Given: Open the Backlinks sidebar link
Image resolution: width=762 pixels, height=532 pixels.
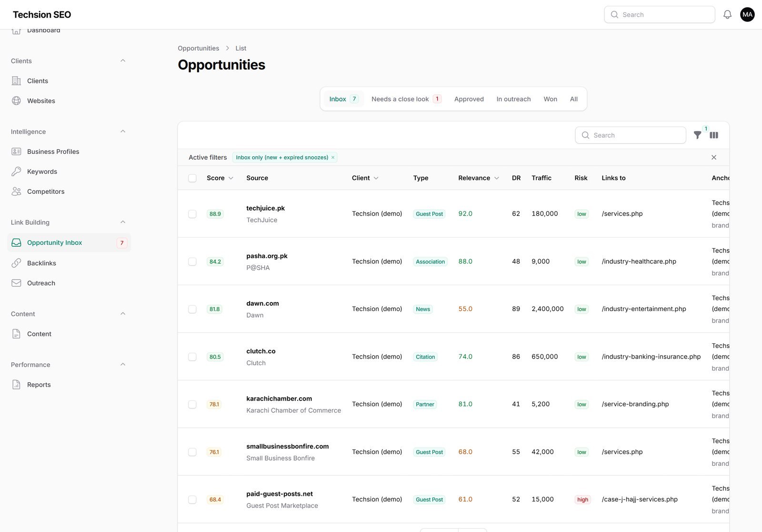Looking at the screenshot, I should click(x=69, y=263).
